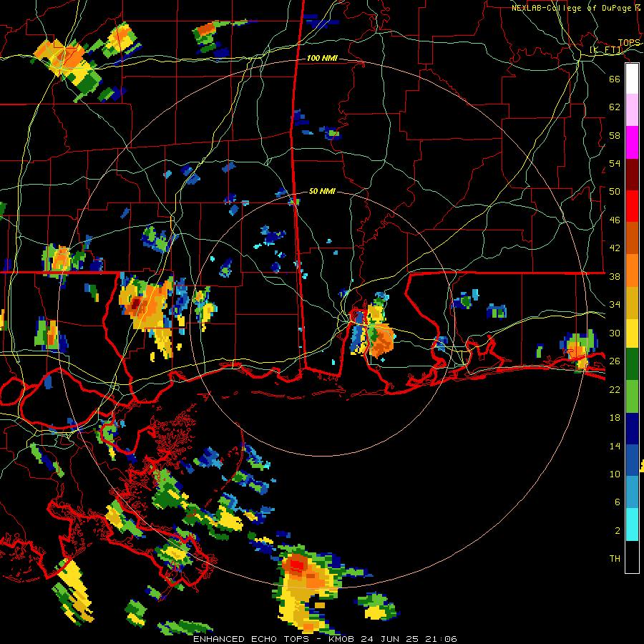Click the 62 value on the legend
Screen dimensions: 644x644
click(x=615, y=107)
